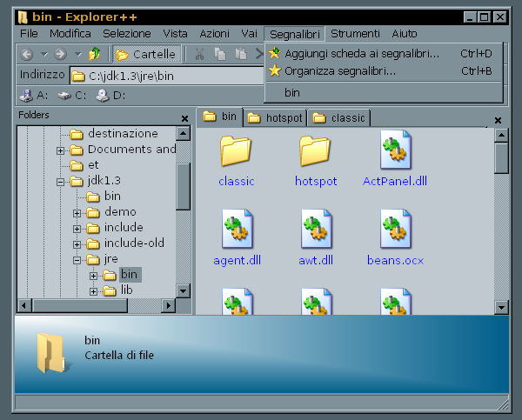The image size is (522, 420).
Task: Expand the demo tree node
Action: [x=77, y=213]
